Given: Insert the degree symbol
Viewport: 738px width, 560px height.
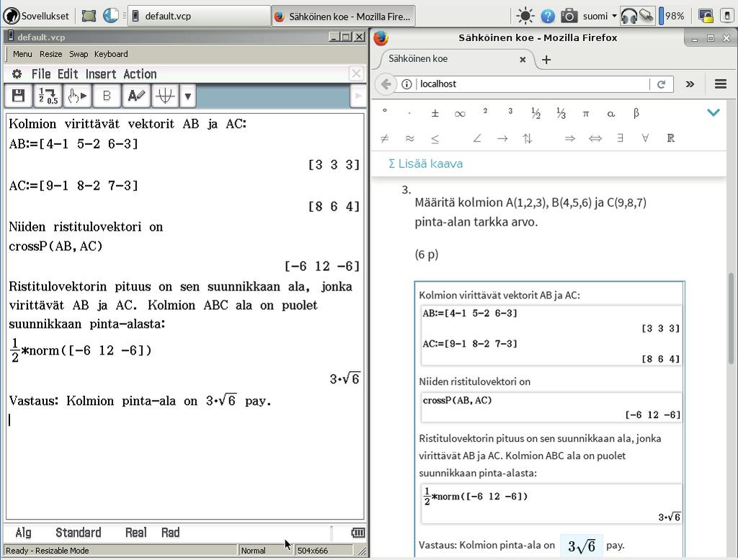Looking at the screenshot, I should (x=385, y=112).
